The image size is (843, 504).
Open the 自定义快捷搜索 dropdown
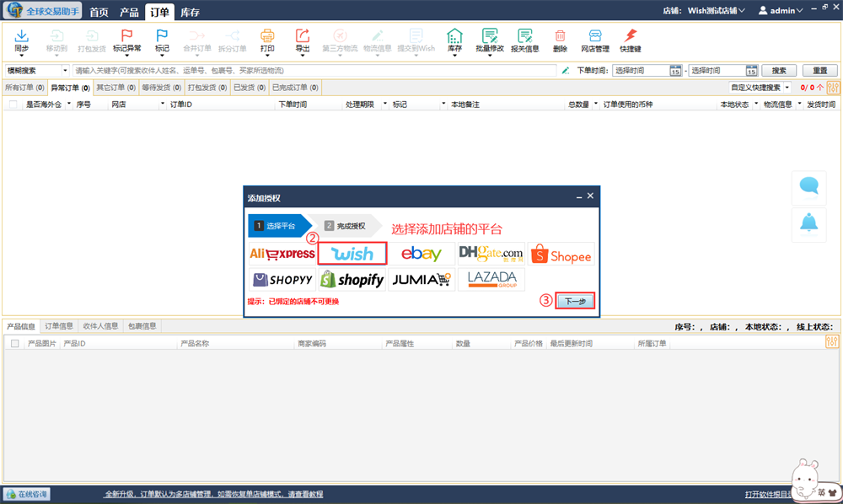pos(787,88)
